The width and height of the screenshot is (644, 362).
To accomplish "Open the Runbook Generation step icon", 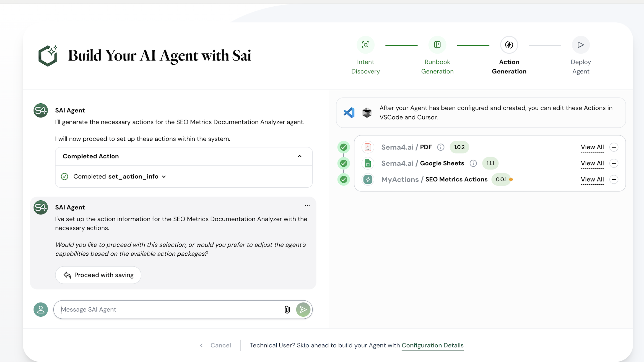I will point(437,45).
